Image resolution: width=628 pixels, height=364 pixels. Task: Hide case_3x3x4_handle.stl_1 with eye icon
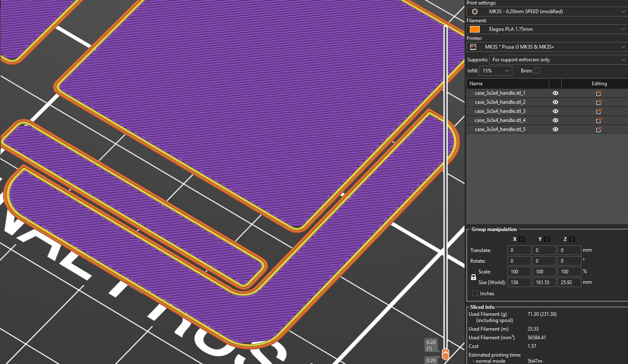click(x=556, y=93)
